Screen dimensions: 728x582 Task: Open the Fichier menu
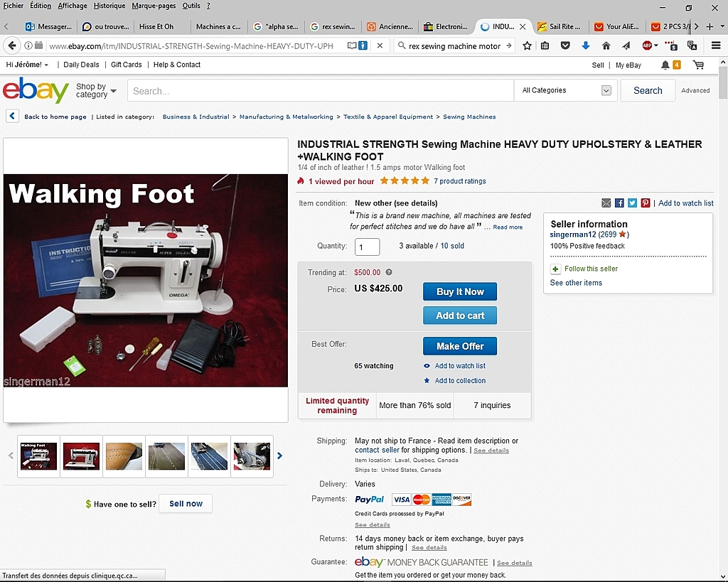pos(13,6)
